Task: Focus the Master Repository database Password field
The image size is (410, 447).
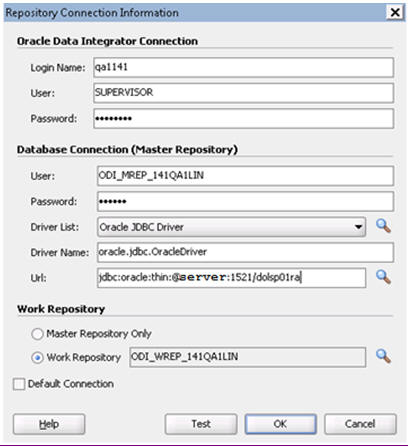Action: pos(245,201)
